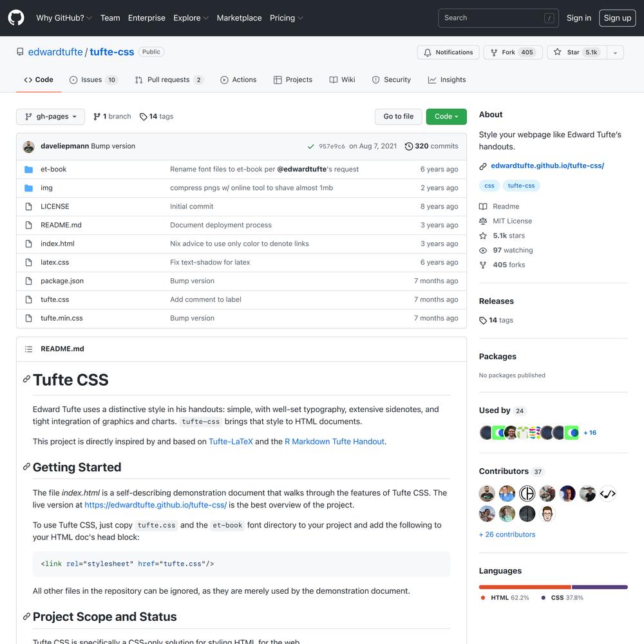Click the code-brackets contributor avatar
The width and height of the screenshot is (644, 644).
[607, 494]
